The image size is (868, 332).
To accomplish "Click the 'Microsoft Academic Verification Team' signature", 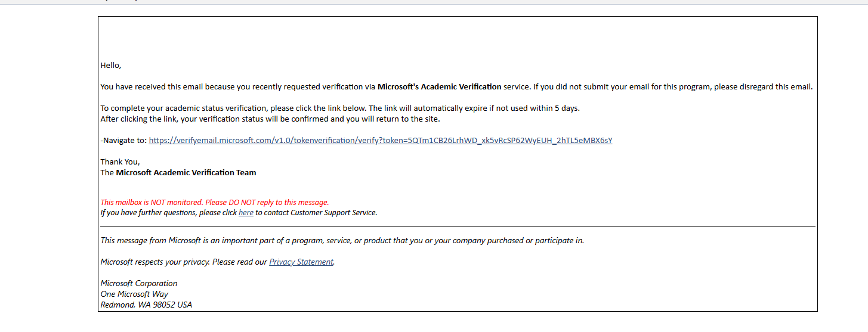I will [x=186, y=173].
